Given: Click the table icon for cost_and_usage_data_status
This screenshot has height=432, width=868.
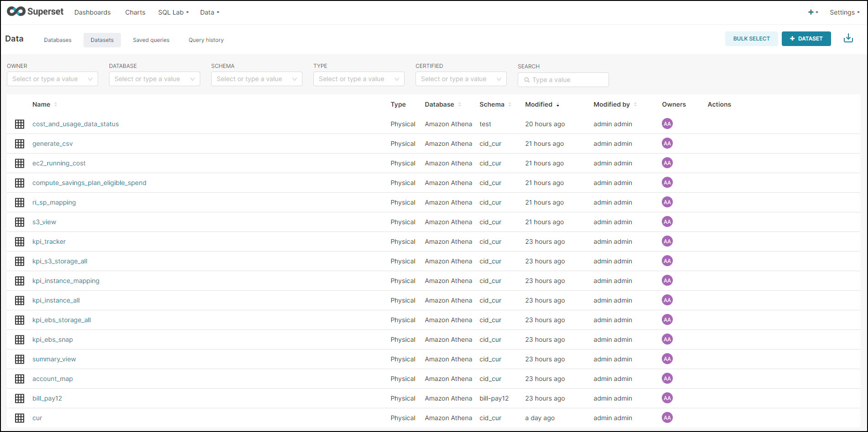Looking at the screenshot, I should pos(20,124).
